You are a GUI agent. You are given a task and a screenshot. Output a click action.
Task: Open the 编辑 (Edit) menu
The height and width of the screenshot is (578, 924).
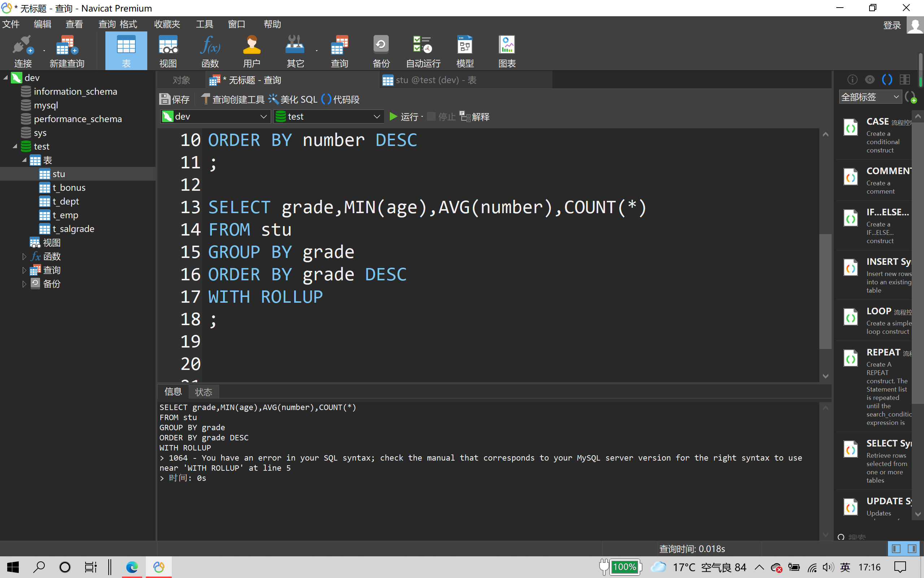point(42,24)
